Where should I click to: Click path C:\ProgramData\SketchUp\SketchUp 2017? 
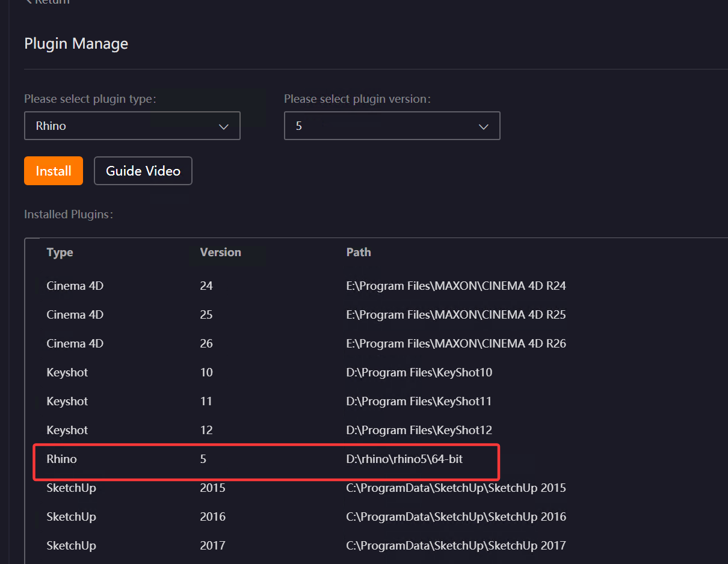[456, 545]
